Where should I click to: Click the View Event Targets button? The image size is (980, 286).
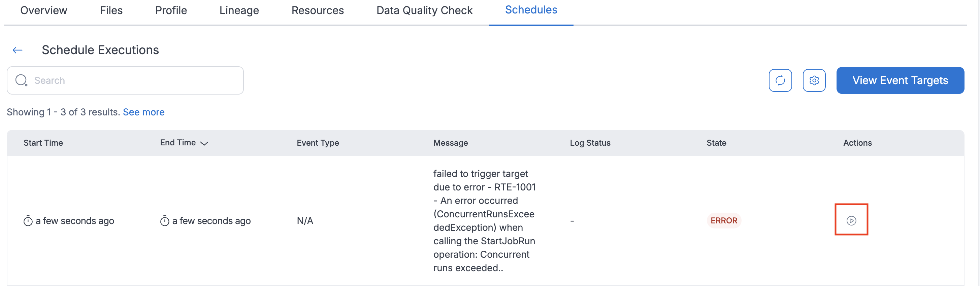(x=900, y=80)
